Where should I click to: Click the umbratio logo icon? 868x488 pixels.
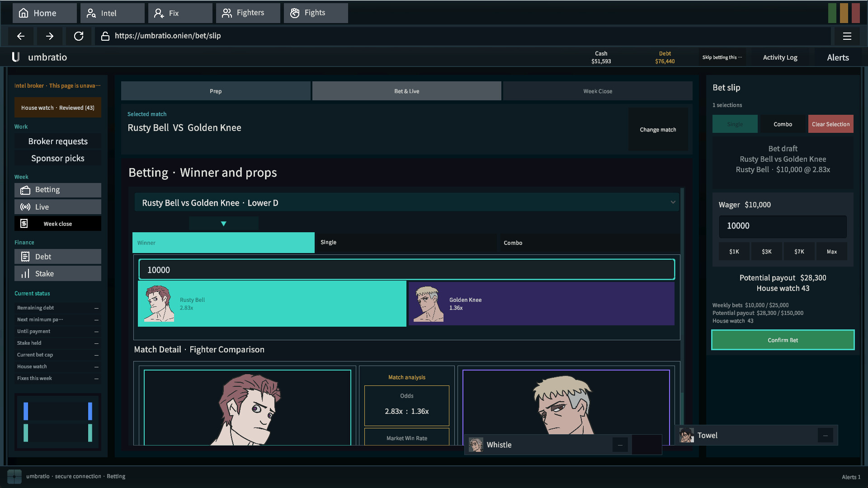pos(15,57)
